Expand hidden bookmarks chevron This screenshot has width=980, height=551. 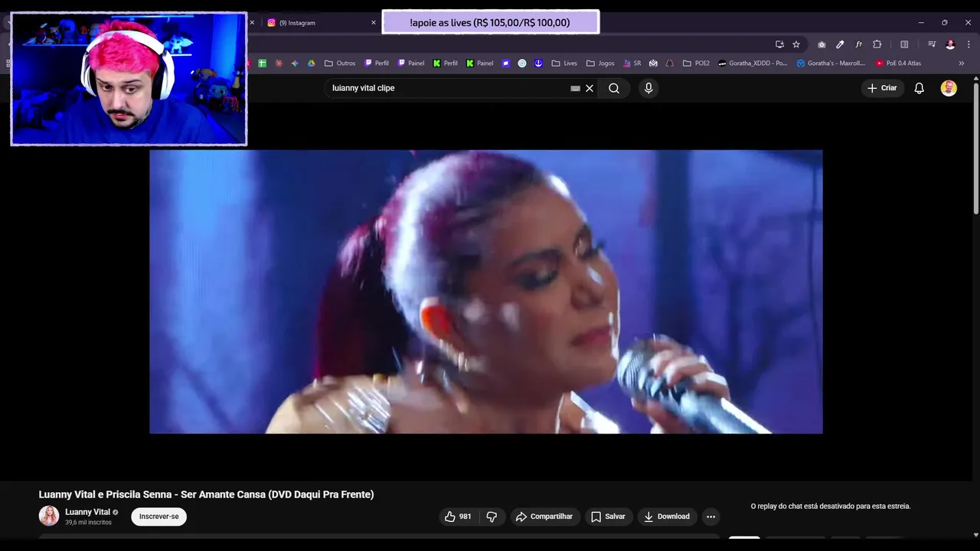[962, 64]
